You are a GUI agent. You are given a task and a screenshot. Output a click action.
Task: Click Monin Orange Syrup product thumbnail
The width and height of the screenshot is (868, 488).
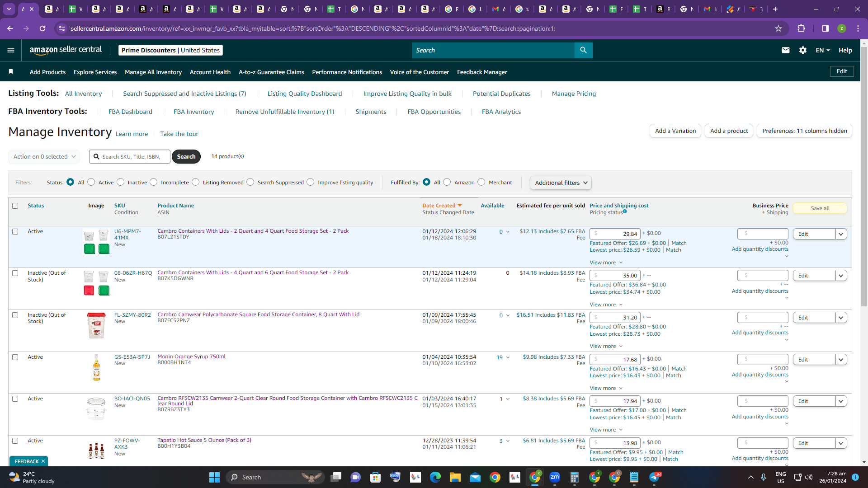click(96, 367)
